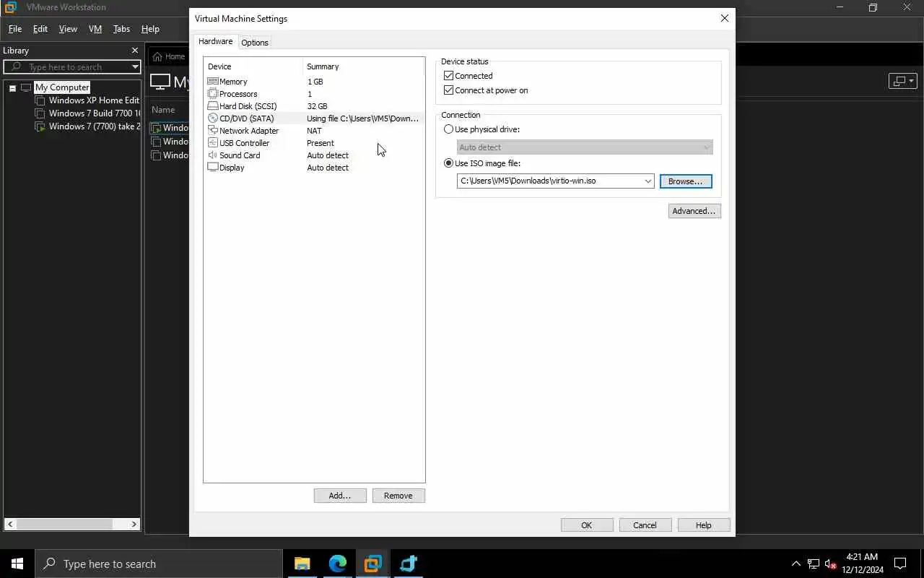The image size is (924, 578).
Task: Select the Display monitor icon
Action: click(x=213, y=168)
